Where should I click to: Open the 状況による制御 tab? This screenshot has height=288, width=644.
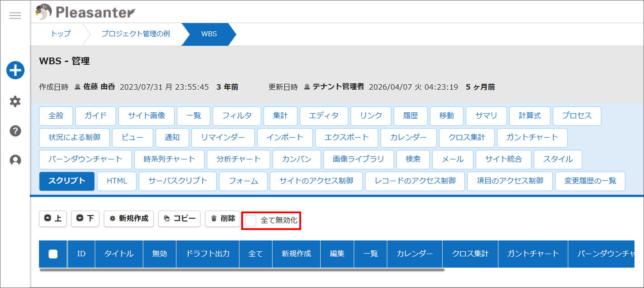(74, 137)
